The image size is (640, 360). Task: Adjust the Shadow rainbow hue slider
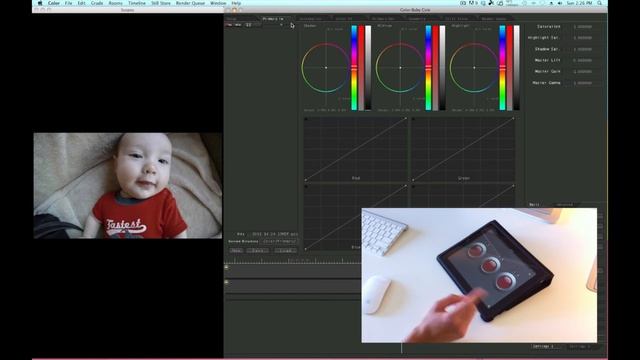click(x=354, y=67)
